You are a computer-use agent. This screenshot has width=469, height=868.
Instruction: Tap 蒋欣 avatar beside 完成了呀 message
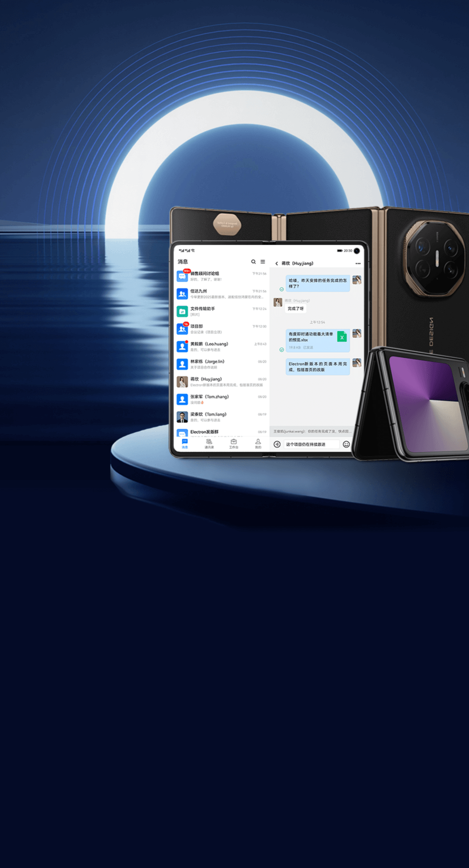(277, 302)
